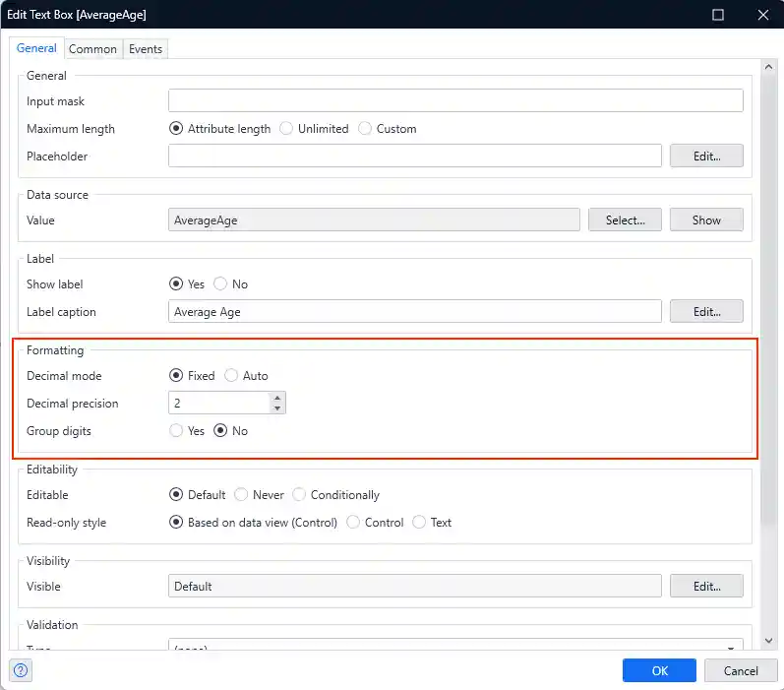The height and width of the screenshot is (690, 784).
Task: Choose Text read-only style
Action: click(x=419, y=522)
